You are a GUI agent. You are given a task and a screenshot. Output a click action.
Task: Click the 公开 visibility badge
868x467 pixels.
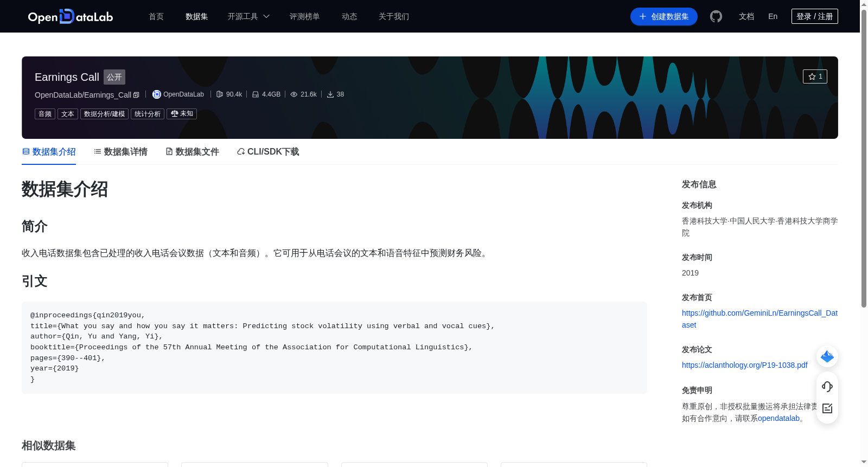114,77
